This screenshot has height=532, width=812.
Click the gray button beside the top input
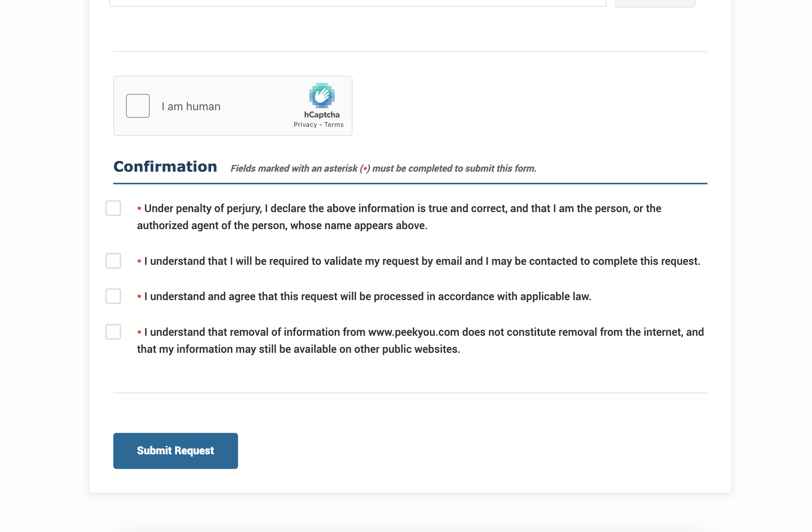[x=655, y=3]
